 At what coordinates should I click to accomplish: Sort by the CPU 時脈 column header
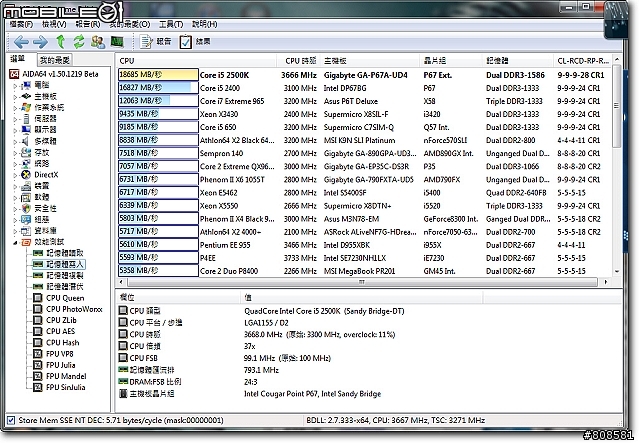tap(300, 60)
